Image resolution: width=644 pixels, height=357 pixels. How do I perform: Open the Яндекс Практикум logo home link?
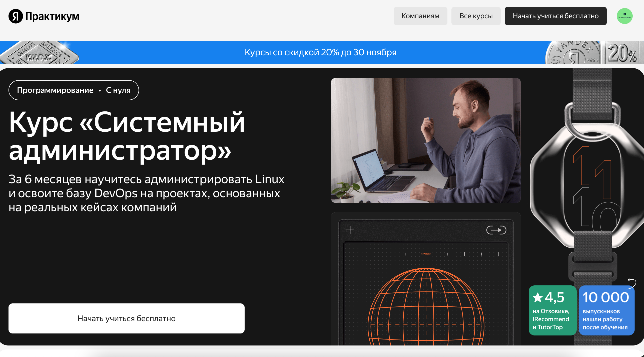[44, 16]
